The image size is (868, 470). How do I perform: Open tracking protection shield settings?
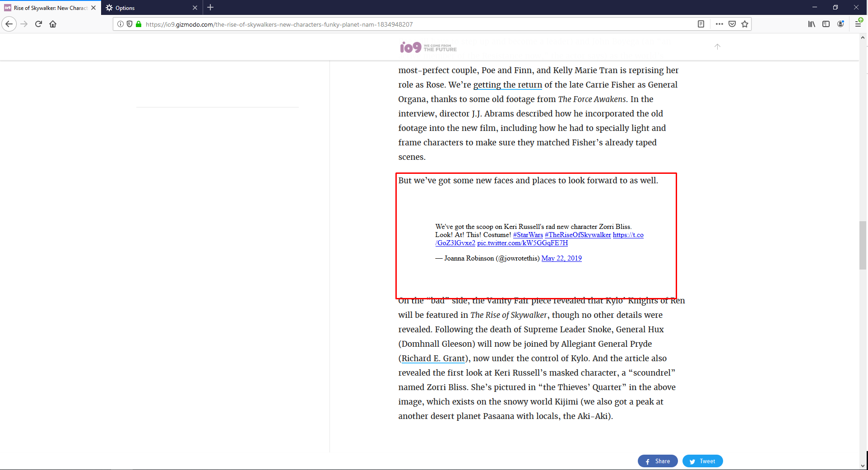click(x=130, y=24)
